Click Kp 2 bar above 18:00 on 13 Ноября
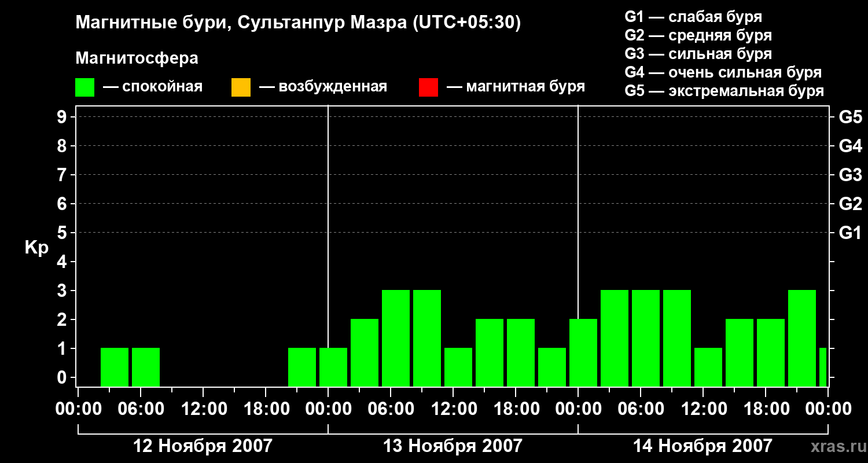 tap(521, 352)
